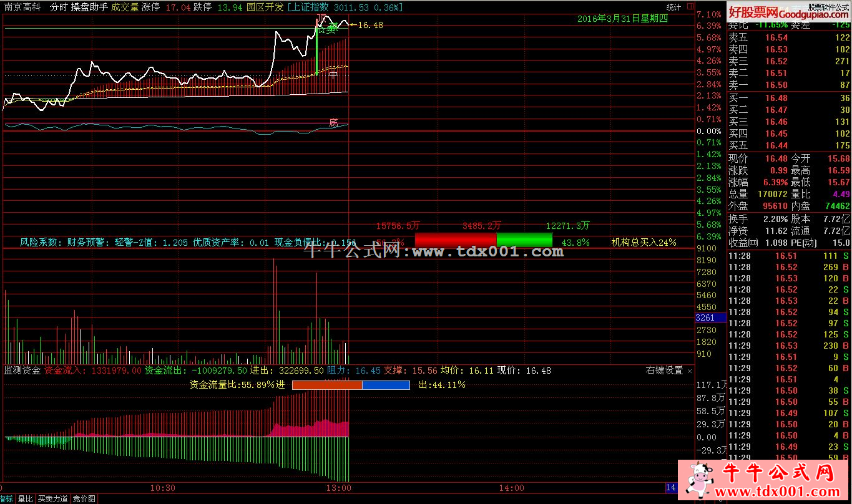The width and height of the screenshot is (852, 504).
Task: Click the 卖二 16.51 order row
Action: click(x=790, y=73)
